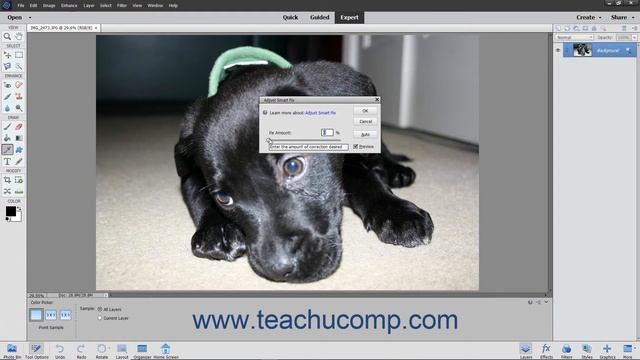The width and height of the screenshot is (640, 360).
Task: Open the Enhance menu
Action: 69,6
